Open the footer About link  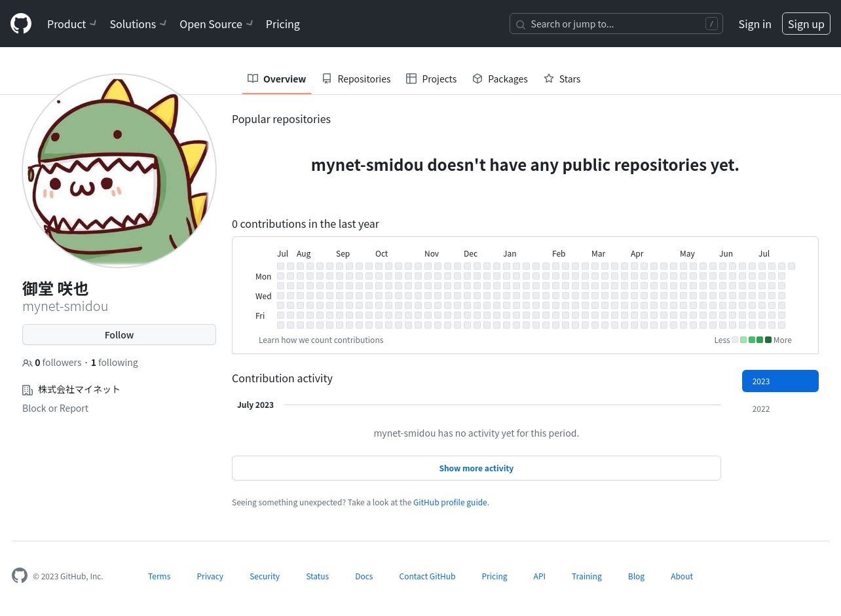coord(681,576)
